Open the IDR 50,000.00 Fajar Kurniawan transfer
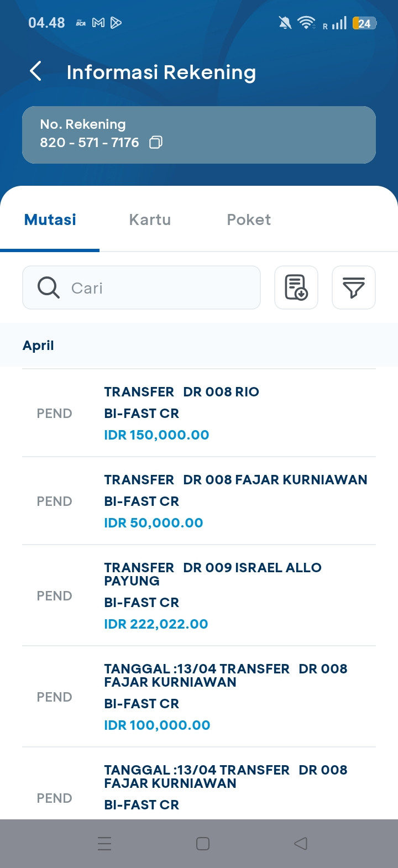 click(199, 501)
